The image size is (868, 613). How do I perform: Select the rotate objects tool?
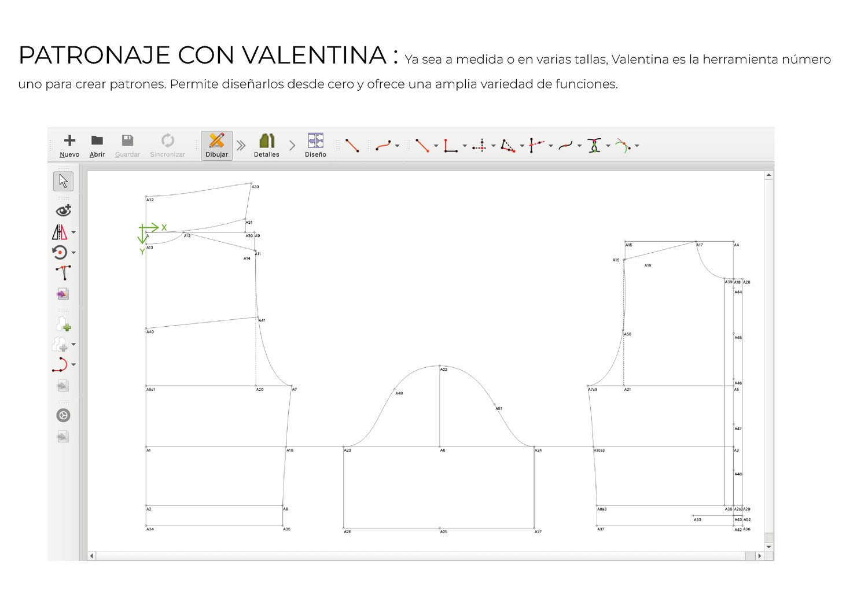60,252
